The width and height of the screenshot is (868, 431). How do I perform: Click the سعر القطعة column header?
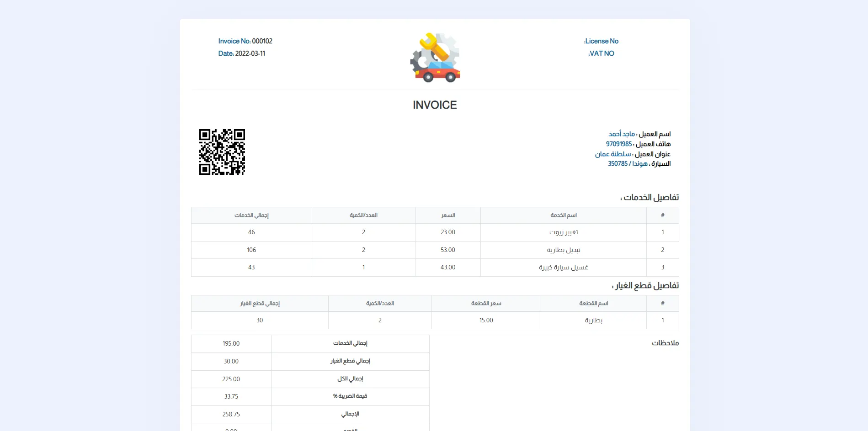[x=486, y=303]
